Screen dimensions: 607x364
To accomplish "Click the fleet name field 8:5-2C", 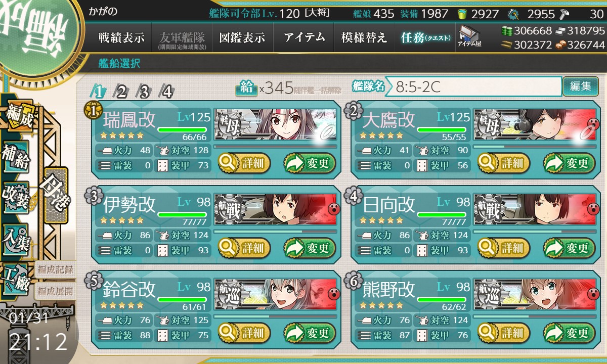I will [477, 86].
